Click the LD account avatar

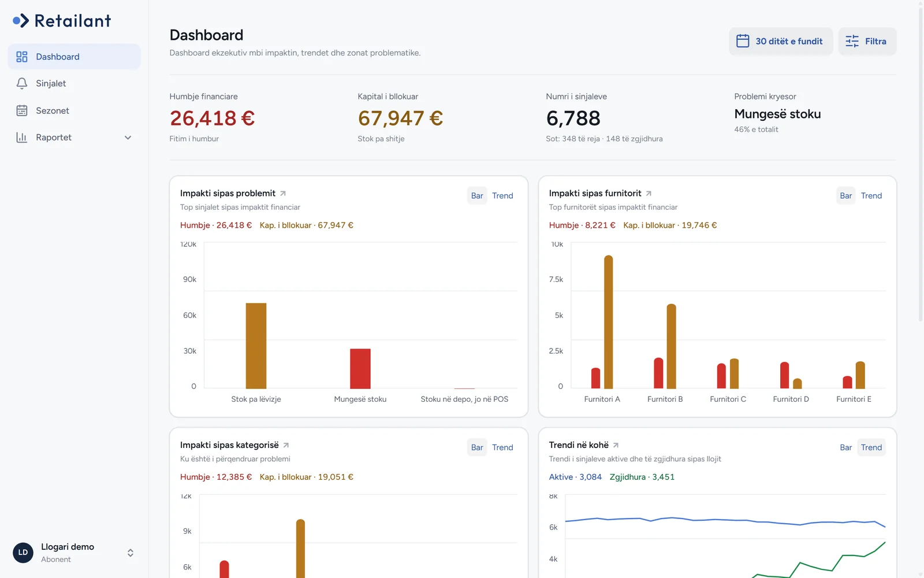click(x=23, y=553)
